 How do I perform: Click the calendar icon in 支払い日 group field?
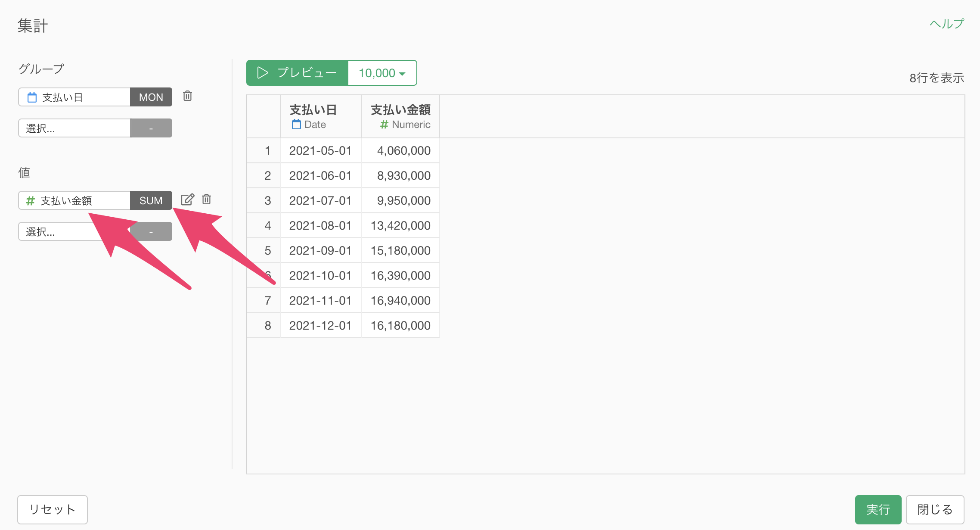[x=32, y=97]
